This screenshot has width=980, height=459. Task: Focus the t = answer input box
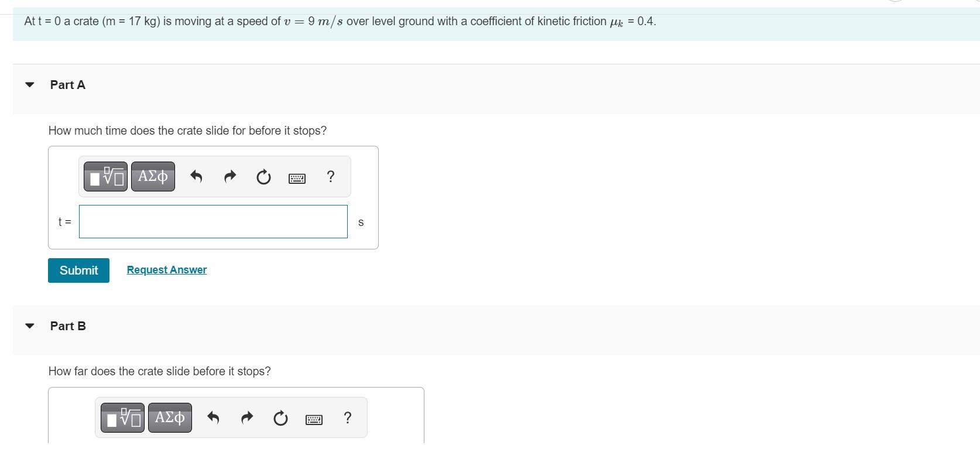[213, 222]
